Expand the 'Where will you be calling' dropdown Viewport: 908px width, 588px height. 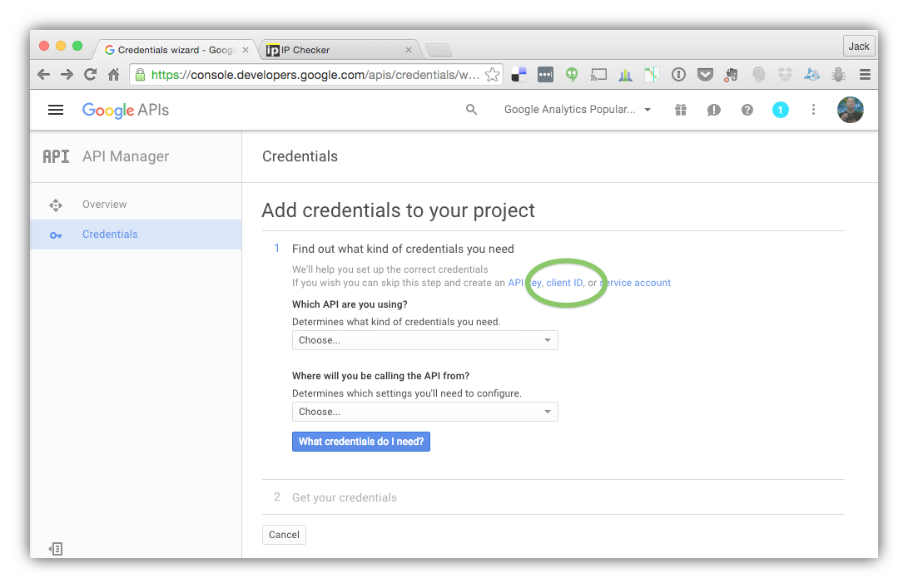pyautogui.click(x=424, y=412)
